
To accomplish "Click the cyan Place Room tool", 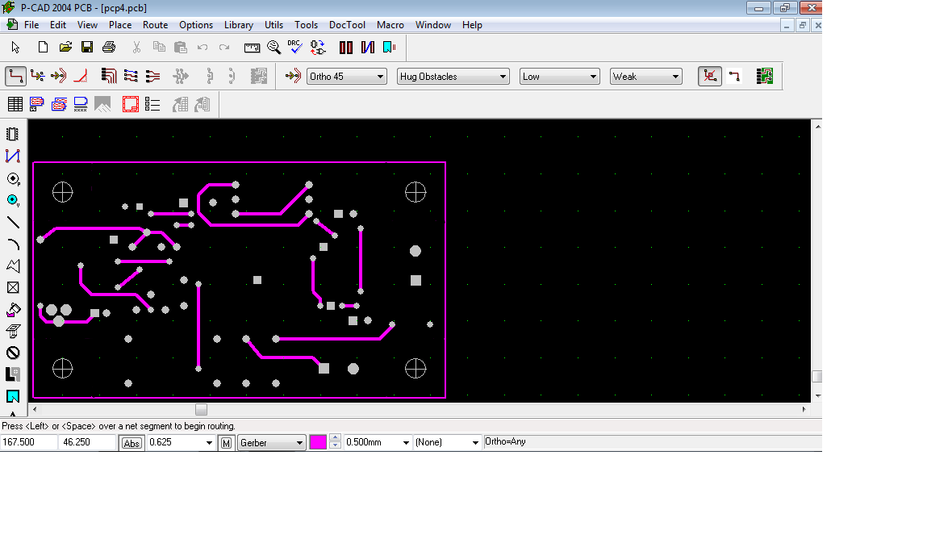I will click(13, 397).
